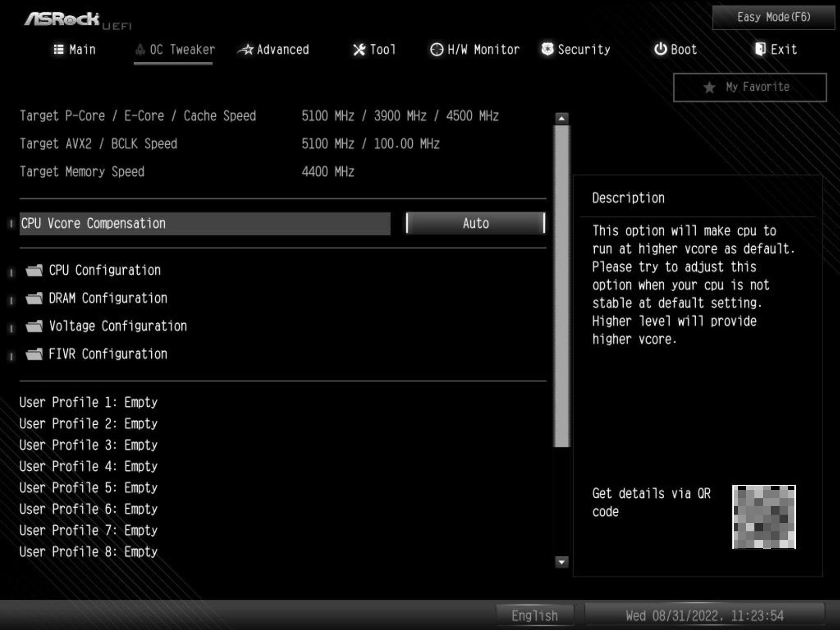The height and width of the screenshot is (630, 840).
Task: Open My Favorite page
Action: coord(749,87)
